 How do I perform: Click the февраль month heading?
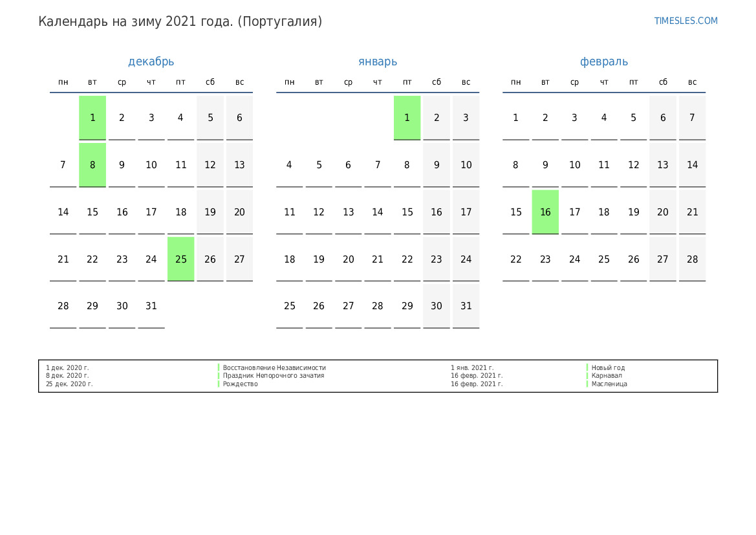[603, 61]
